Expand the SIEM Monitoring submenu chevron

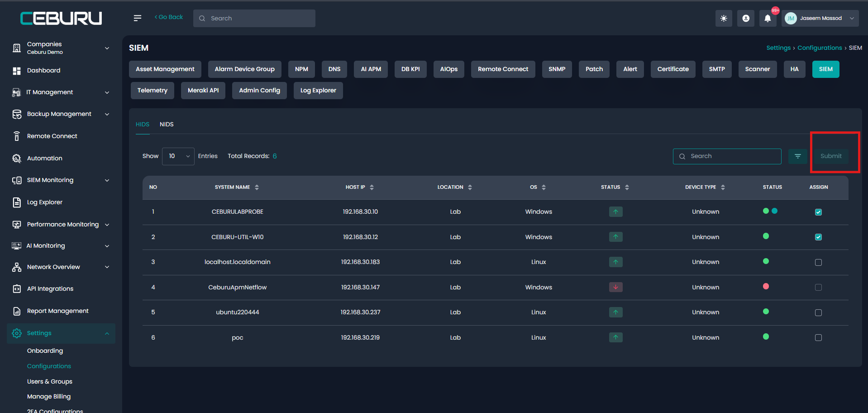tap(107, 180)
